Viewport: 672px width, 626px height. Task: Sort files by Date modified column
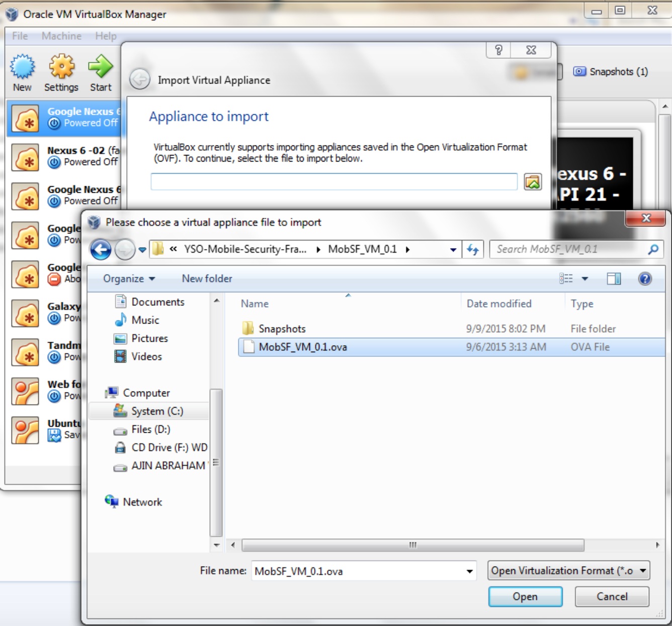pyautogui.click(x=499, y=303)
